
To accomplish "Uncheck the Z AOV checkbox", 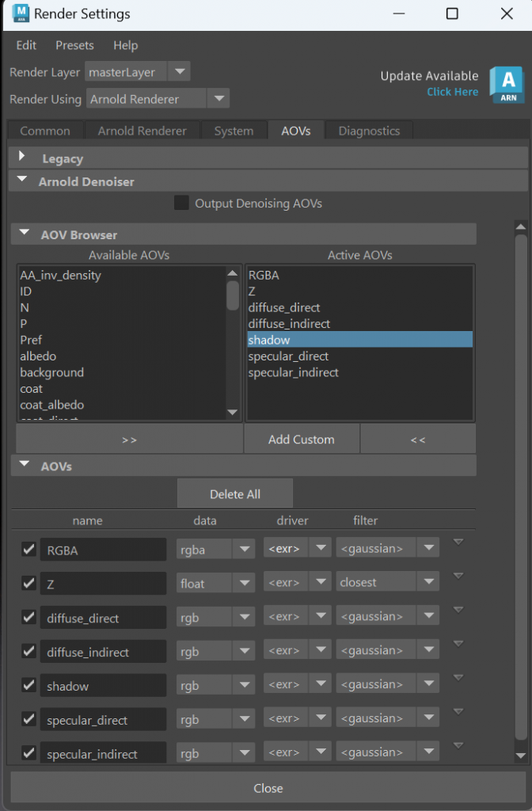I will (29, 583).
